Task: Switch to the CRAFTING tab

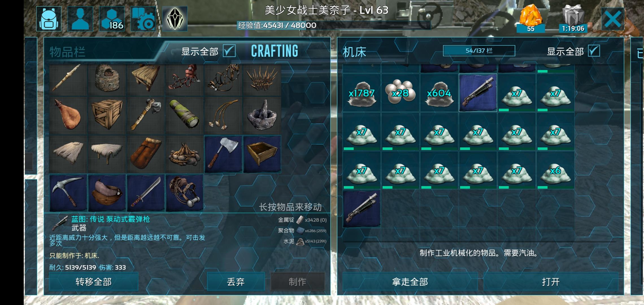Action: coord(275,51)
